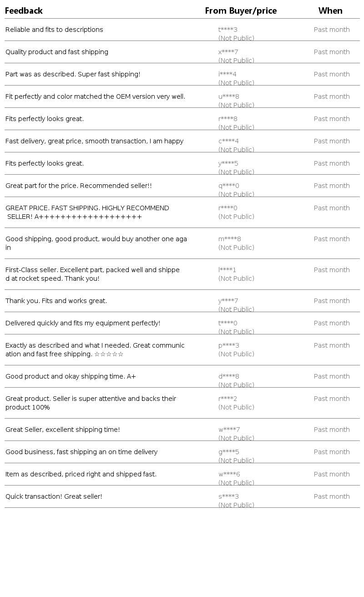364x597 pixels.
Task: Click the Feedback column header
Action: (24, 10)
